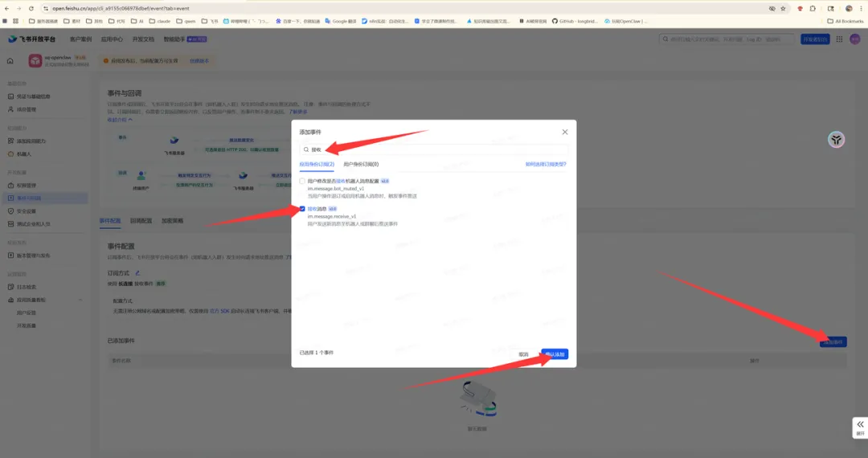Open All Bookmarks folder
This screenshot has height=458, width=868.
[x=845, y=21]
